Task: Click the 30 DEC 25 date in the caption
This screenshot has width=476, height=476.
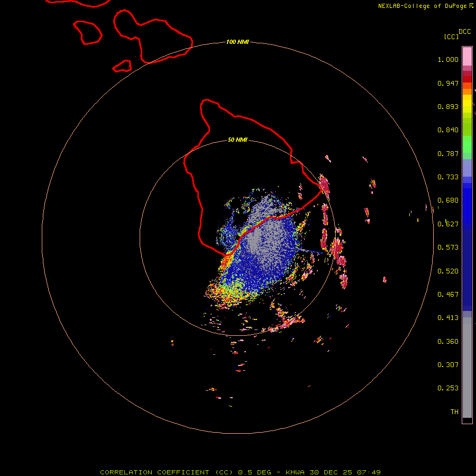Action: coord(331,472)
